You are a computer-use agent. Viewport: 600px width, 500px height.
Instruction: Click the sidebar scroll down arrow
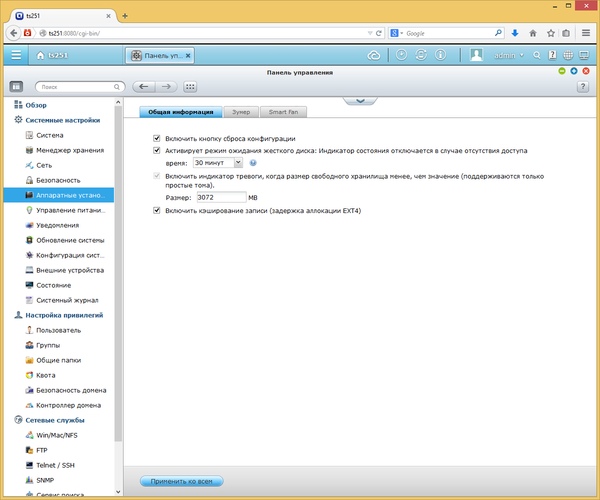[x=118, y=492]
